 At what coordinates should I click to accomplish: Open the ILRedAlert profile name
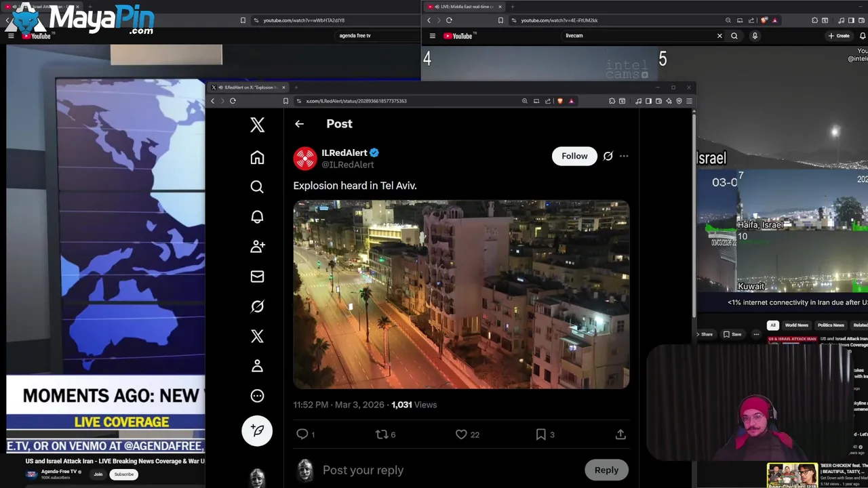click(344, 152)
